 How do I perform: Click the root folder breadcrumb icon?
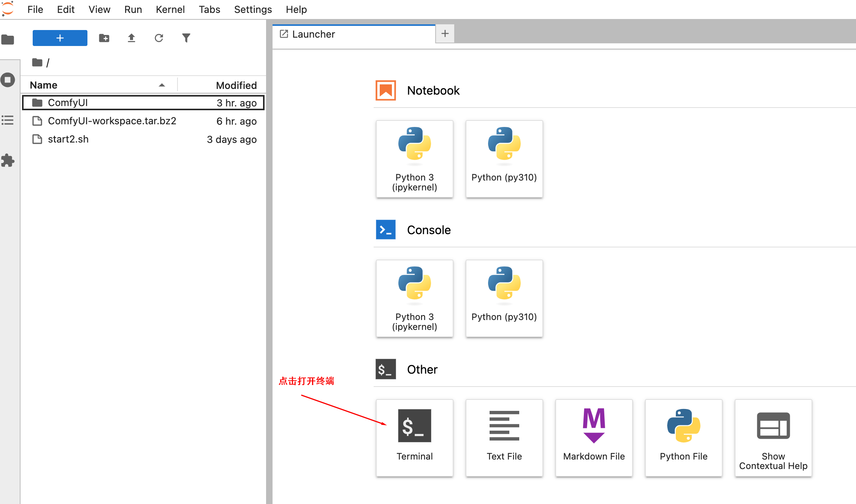(x=37, y=62)
